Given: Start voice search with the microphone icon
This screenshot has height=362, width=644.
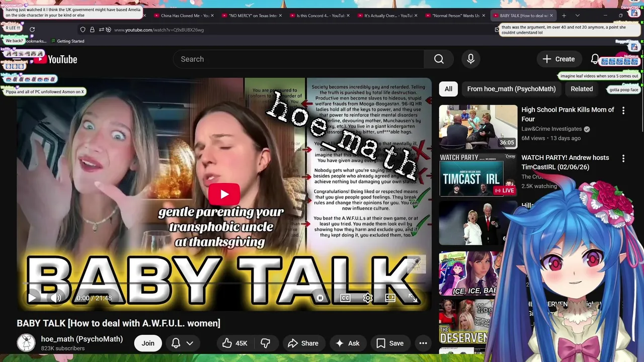Looking at the screenshot, I should pyautogui.click(x=470, y=59).
